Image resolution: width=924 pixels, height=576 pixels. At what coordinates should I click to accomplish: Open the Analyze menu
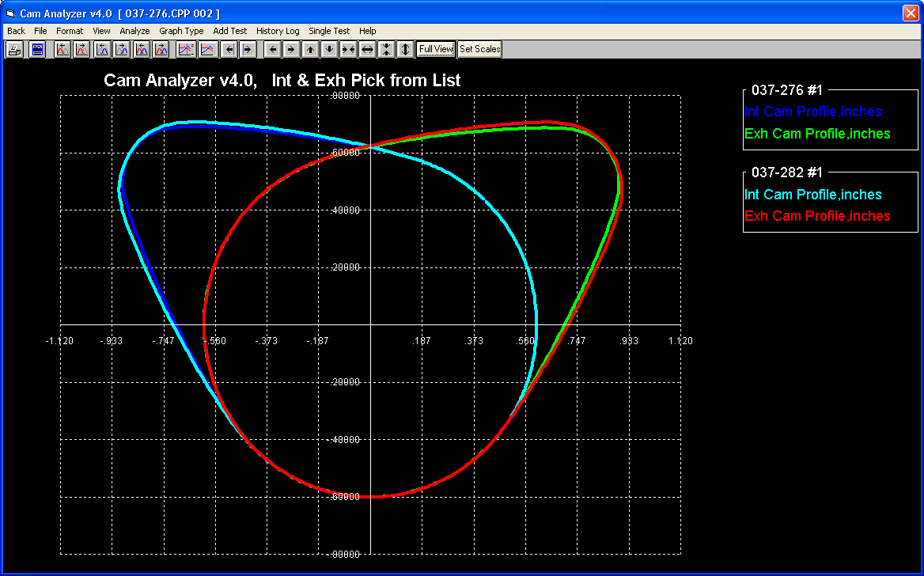(134, 31)
